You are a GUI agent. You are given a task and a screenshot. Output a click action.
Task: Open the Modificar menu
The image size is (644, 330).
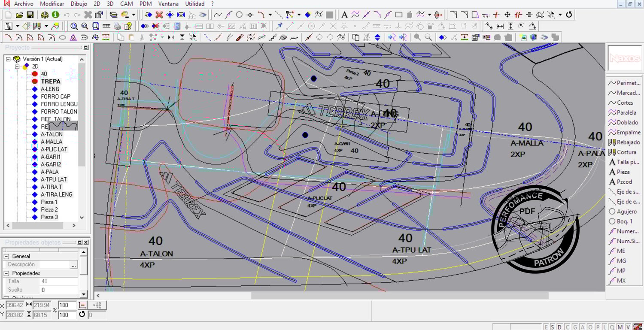pos(52,4)
